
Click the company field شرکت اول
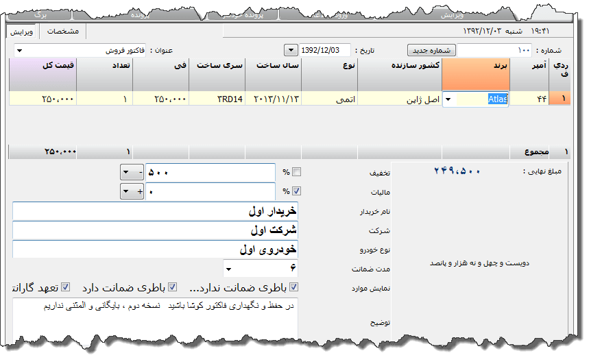tap(155, 230)
